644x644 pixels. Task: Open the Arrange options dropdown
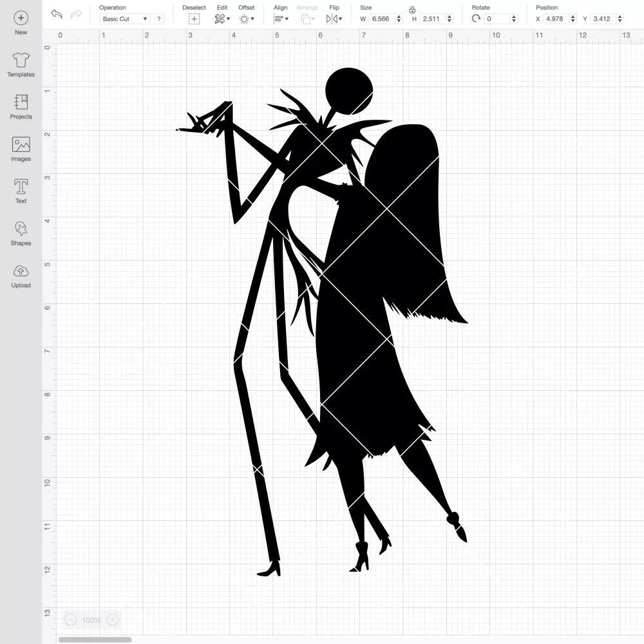(308, 19)
